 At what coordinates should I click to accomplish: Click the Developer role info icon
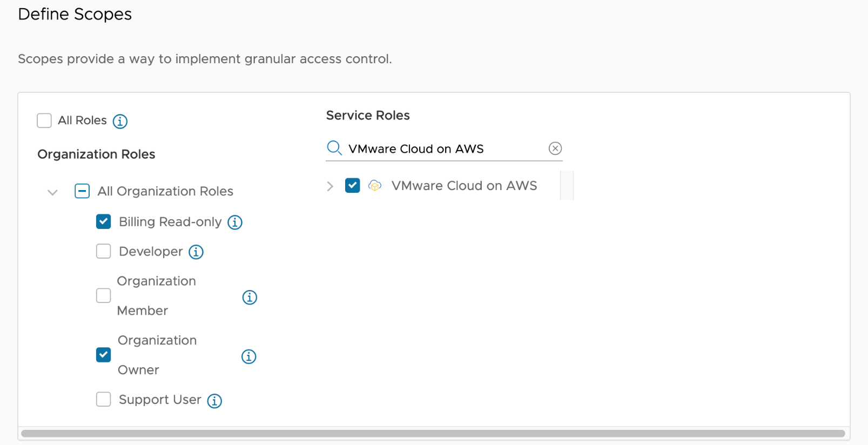pyautogui.click(x=196, y=252)
